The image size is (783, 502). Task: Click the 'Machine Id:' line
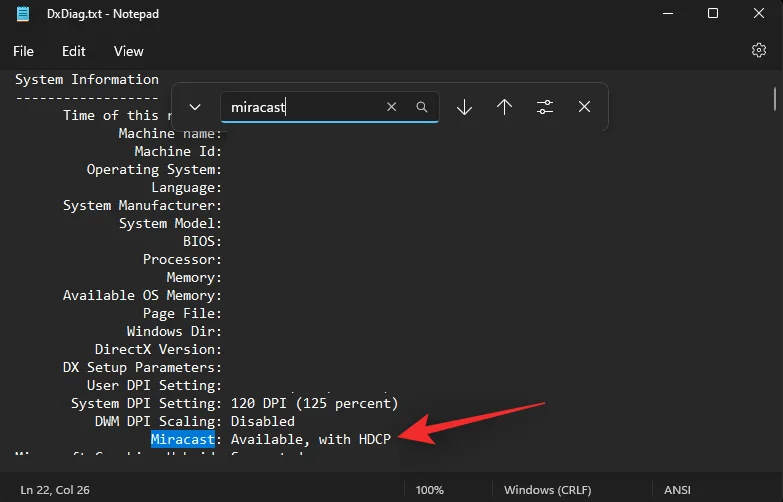point(178,151)
